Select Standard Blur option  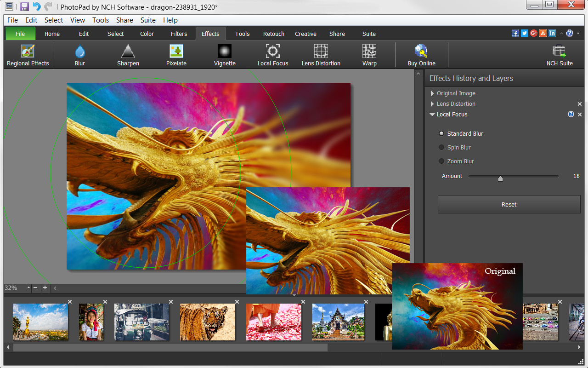(441, 133)
